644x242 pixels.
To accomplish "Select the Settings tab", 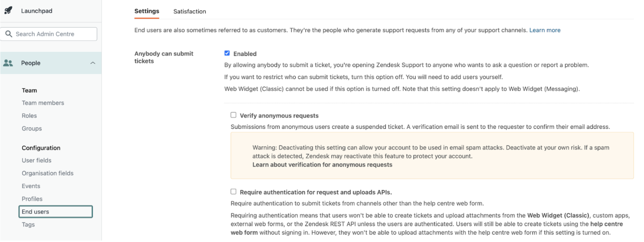I will 147,11.
